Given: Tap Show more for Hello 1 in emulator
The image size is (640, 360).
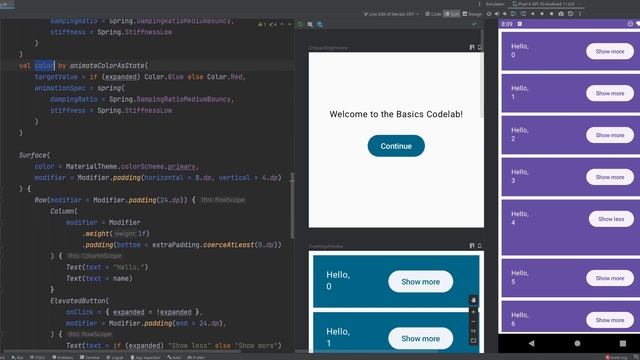Looking at the screenshot, I should (610, 93).
